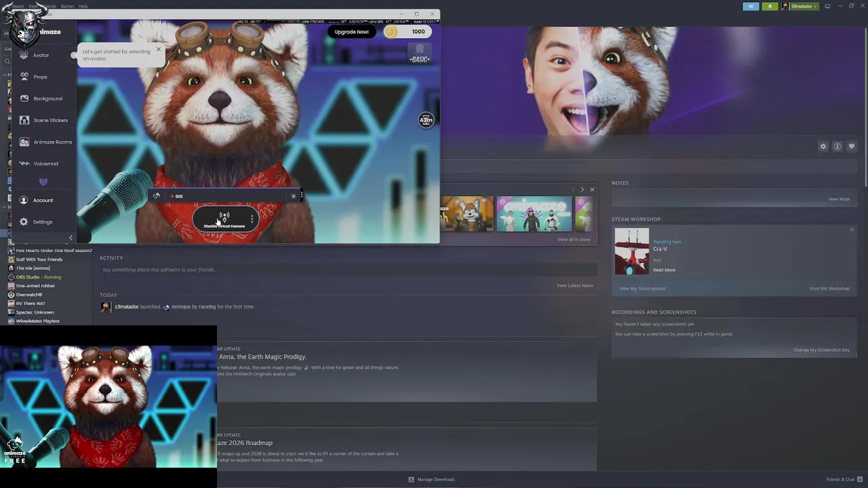Select Species: Unknown in library
The width and height of the screenshot is (868, 488).
(35, 312)
